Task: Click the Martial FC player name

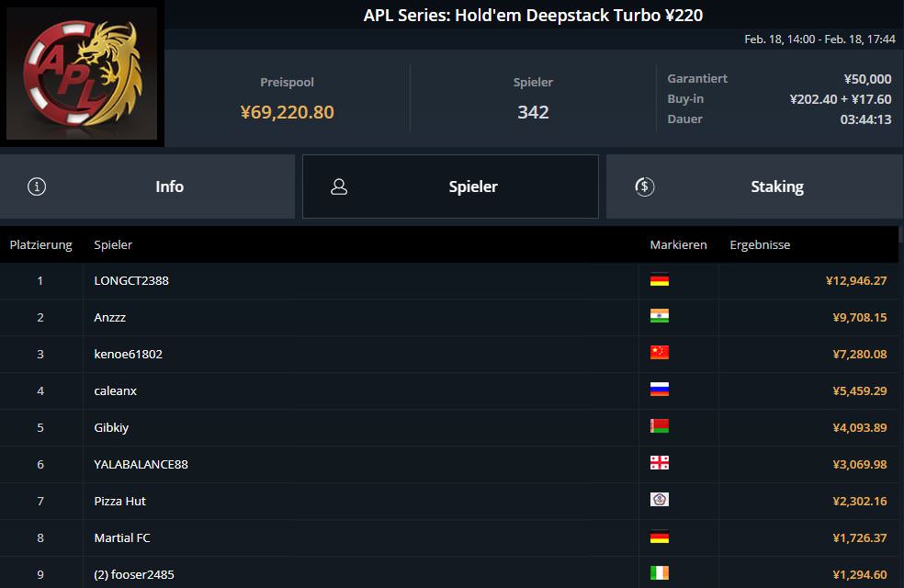Action: coord(122,538)
